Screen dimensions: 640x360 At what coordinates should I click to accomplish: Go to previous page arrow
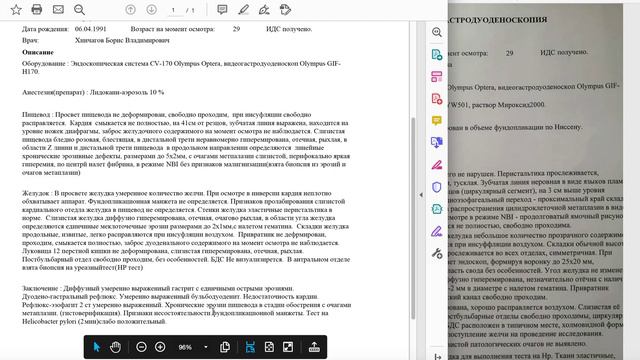click(x=131, y=9)
